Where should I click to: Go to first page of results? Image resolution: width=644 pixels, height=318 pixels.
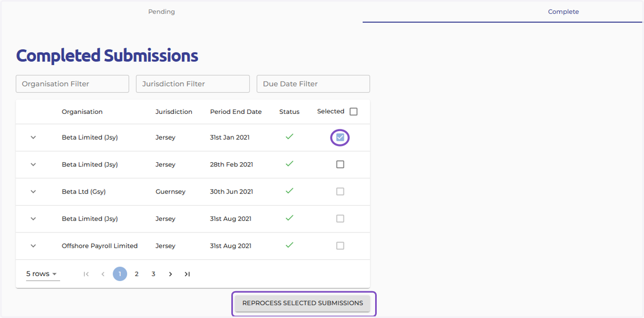(x=86, y=274)
